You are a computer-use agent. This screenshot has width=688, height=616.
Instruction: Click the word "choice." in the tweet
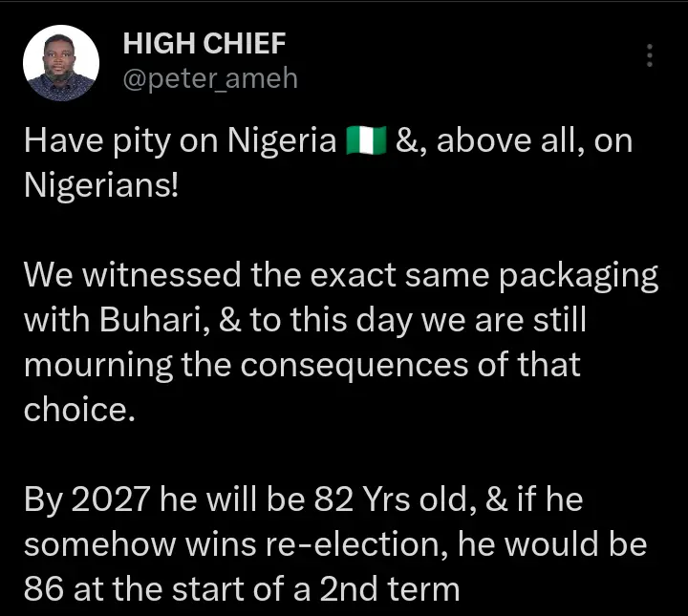pyautogui.click(x=74, y=409)
